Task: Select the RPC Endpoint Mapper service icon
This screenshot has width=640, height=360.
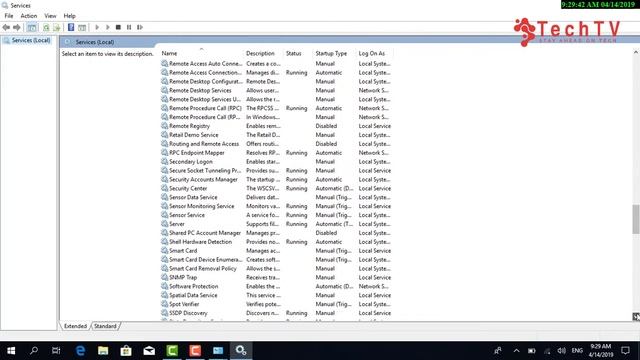Action: (164, 153)
